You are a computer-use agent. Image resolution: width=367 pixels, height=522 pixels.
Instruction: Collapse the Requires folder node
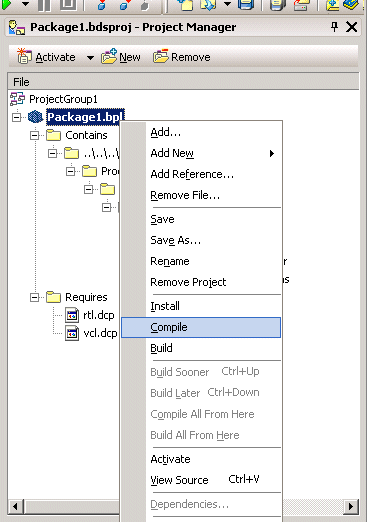(x=34, y=297)
